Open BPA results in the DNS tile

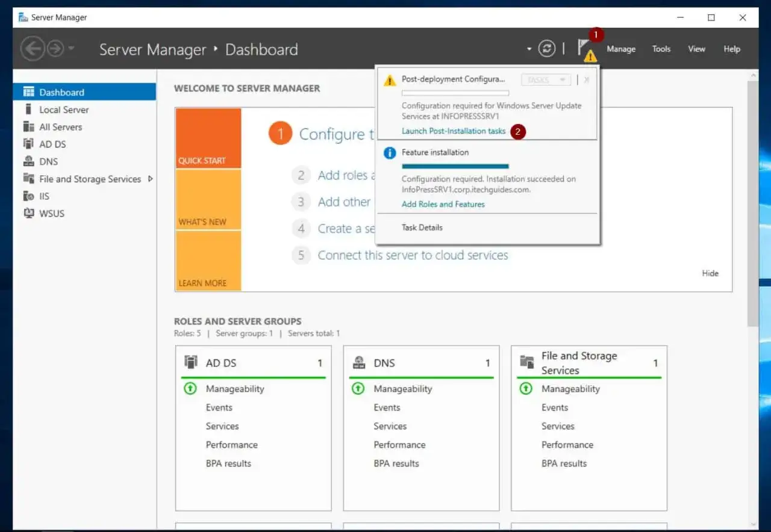click(x=396, y=463)
